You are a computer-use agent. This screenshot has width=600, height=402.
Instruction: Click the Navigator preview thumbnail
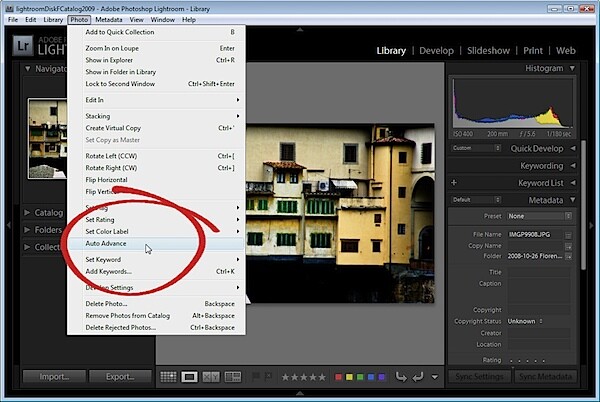[47, 138]
